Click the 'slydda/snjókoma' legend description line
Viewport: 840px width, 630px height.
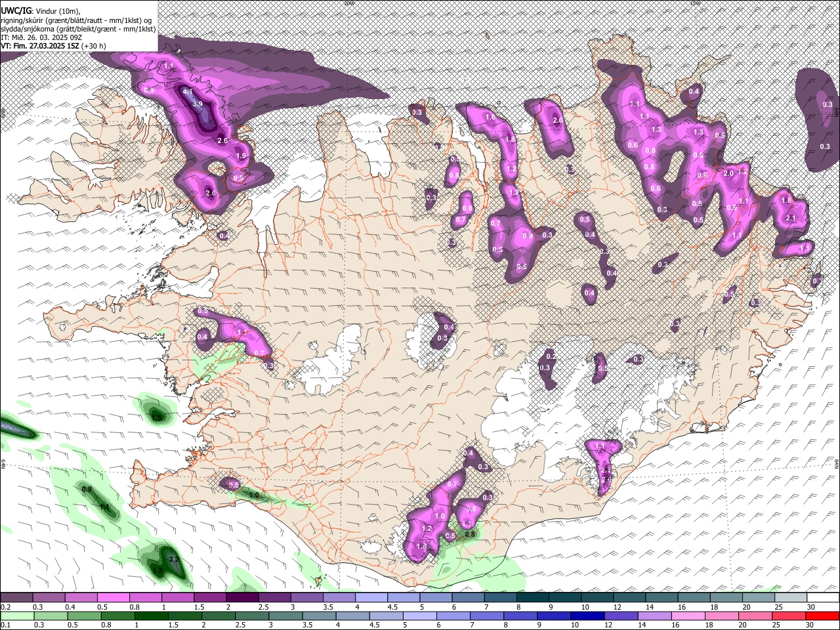click(x=78, y=29)
